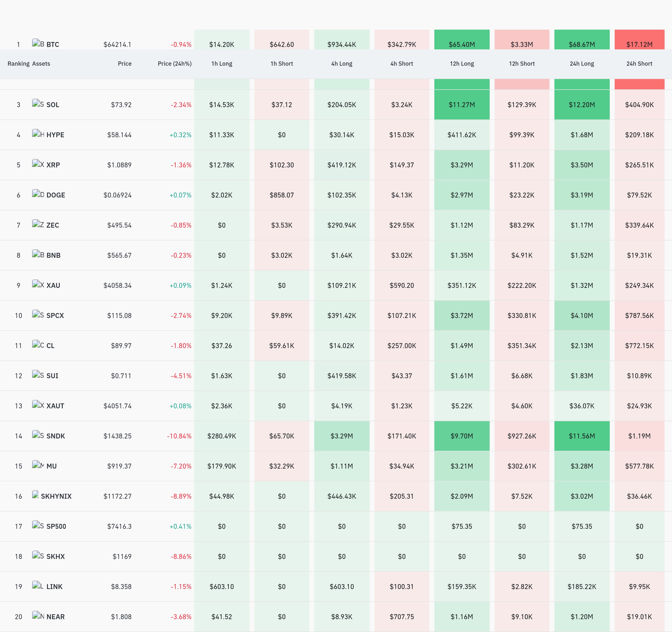Sort by Price (24h%) header
The height and width of the screenshot is (632, 672).
(x=175, y=63)
